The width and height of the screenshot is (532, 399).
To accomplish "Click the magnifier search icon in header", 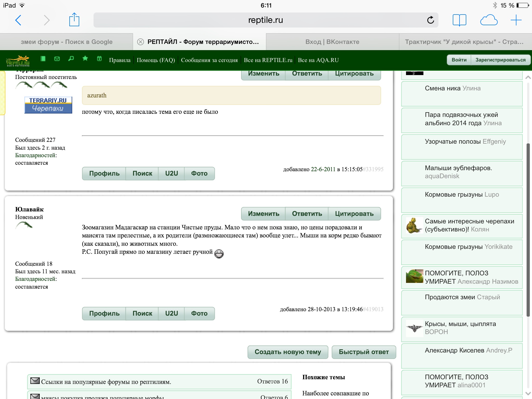I will (x=71, y=59).
